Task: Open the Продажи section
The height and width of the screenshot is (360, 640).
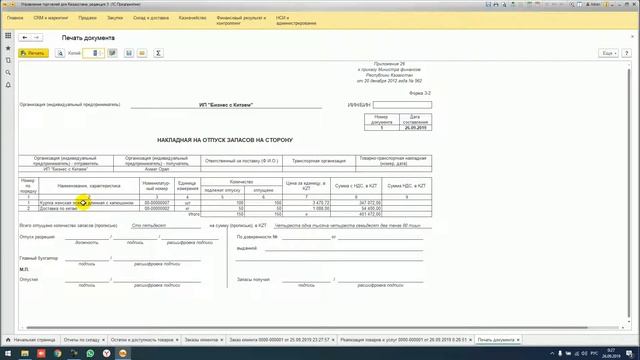Action: (87, 18)
